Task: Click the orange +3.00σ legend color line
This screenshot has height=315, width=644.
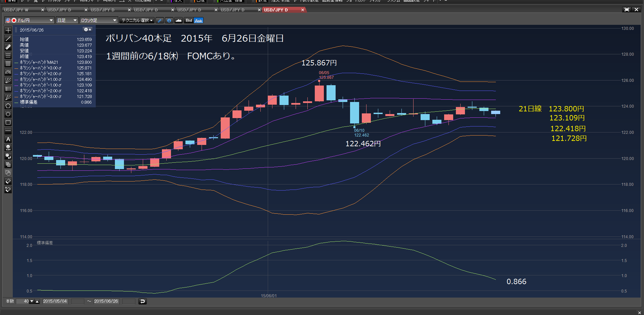Action: coord(16,68)
